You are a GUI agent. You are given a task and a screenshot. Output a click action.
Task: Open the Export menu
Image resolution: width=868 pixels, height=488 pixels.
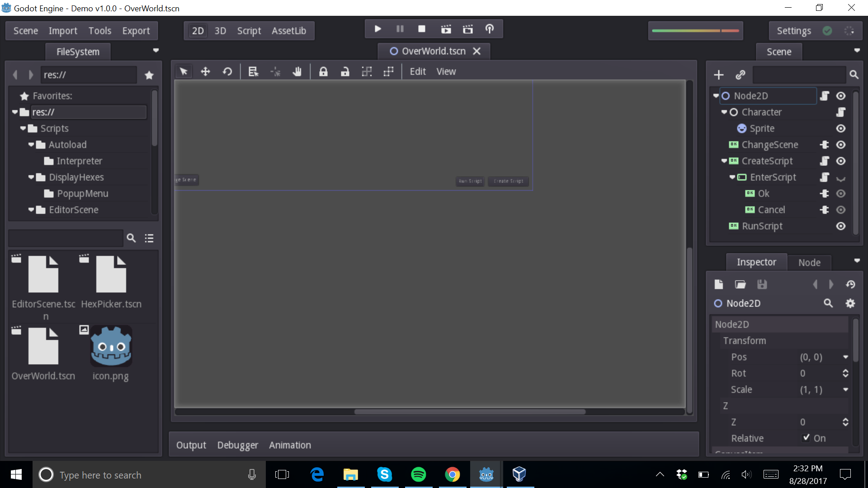click(136, 31)
